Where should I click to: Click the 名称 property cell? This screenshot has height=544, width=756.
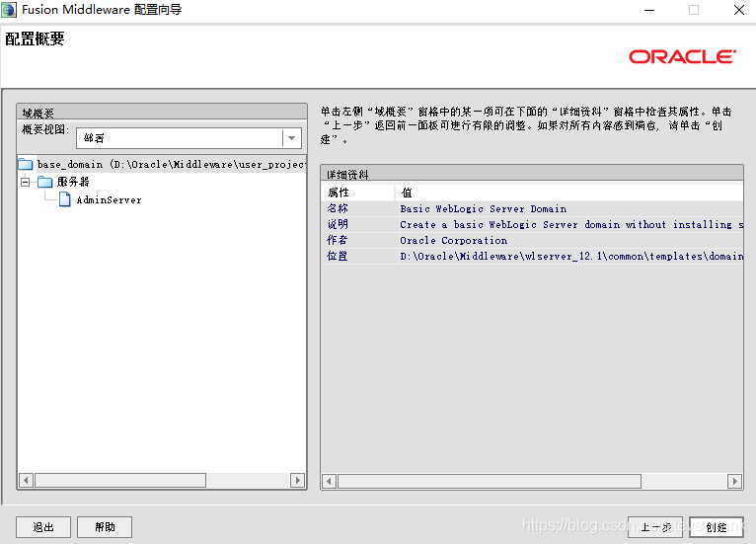[x=358, y=208]
